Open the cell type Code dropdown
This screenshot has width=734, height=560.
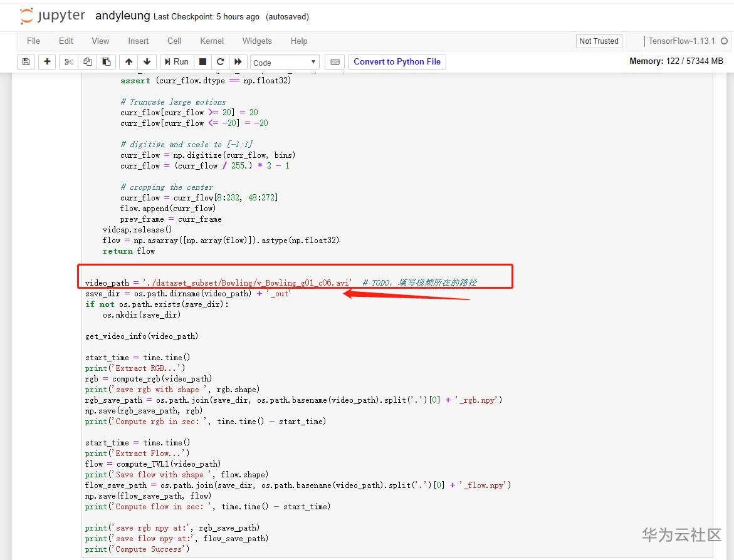[x=285, y=62]
